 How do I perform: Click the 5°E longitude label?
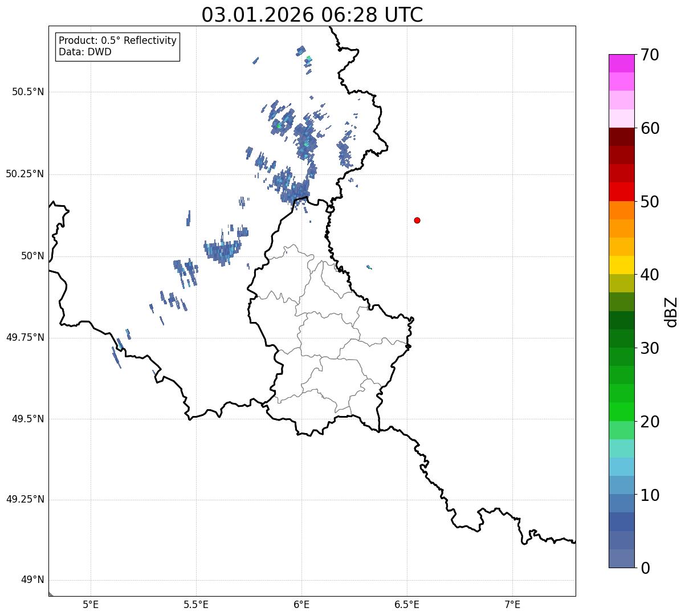(91, 605)
